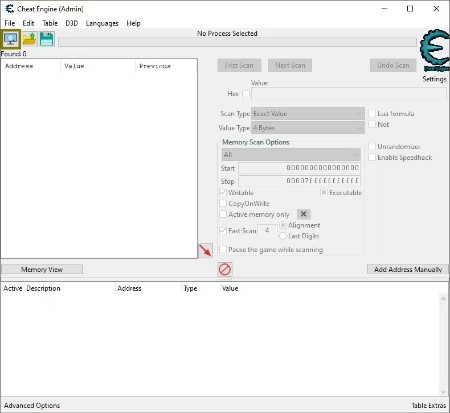The image size is (450, 413).
Task: Save the cheat table floppy icon
Action: coord(47,39)
